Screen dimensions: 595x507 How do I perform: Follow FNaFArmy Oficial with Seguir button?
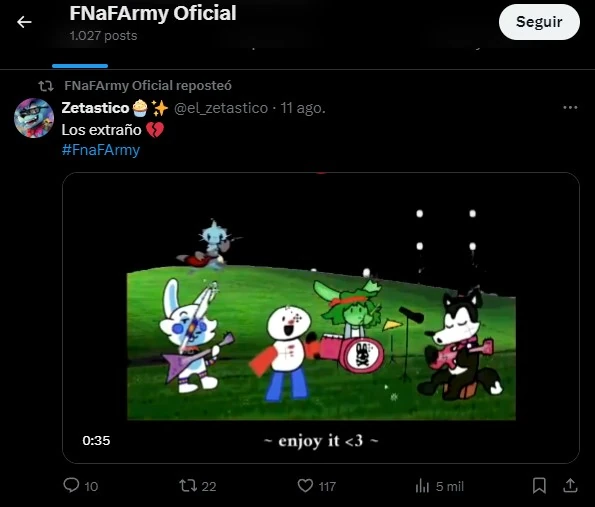539,22
